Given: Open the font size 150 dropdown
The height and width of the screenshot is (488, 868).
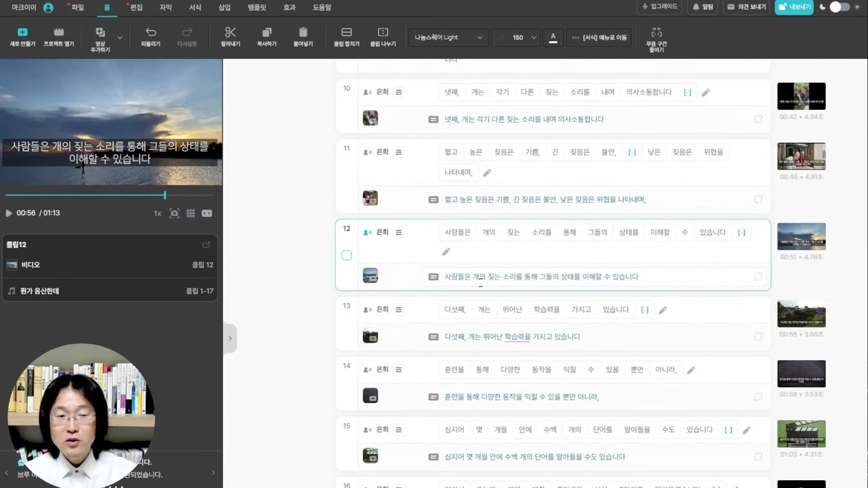Looking at the screenshot, I should pos(515,37).
